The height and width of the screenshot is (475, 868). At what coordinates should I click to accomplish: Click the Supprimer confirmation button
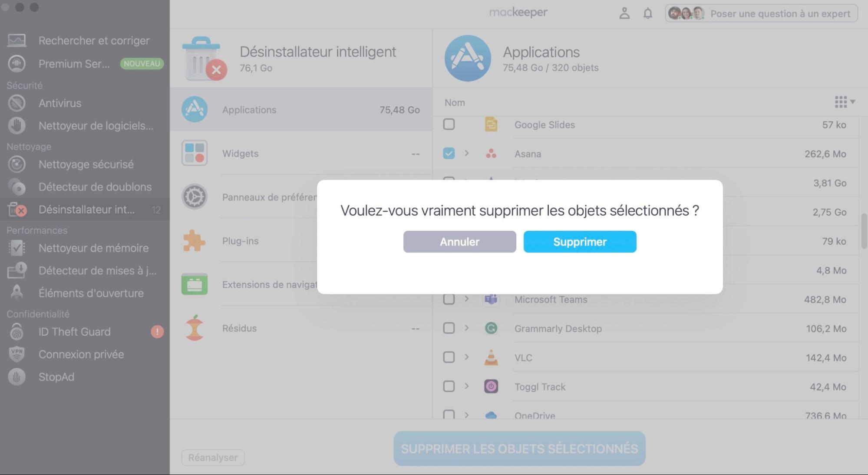[x=579, y=241]
